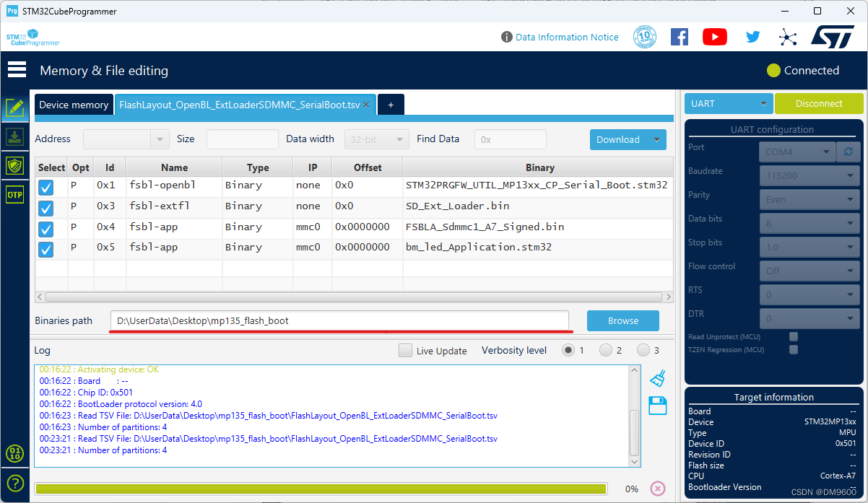Click the Name column header
Image resolution: width=868 pixels, height=503 pixels.
174,167
